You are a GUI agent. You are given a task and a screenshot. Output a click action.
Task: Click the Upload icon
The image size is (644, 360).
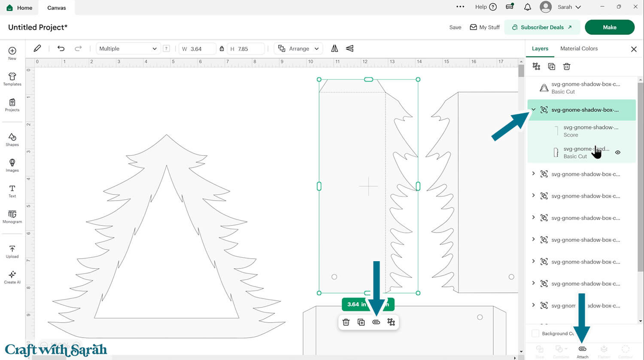point(12,251)
